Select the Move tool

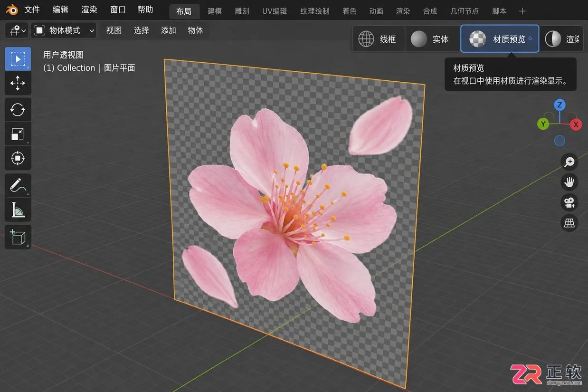tap(18, 83)
